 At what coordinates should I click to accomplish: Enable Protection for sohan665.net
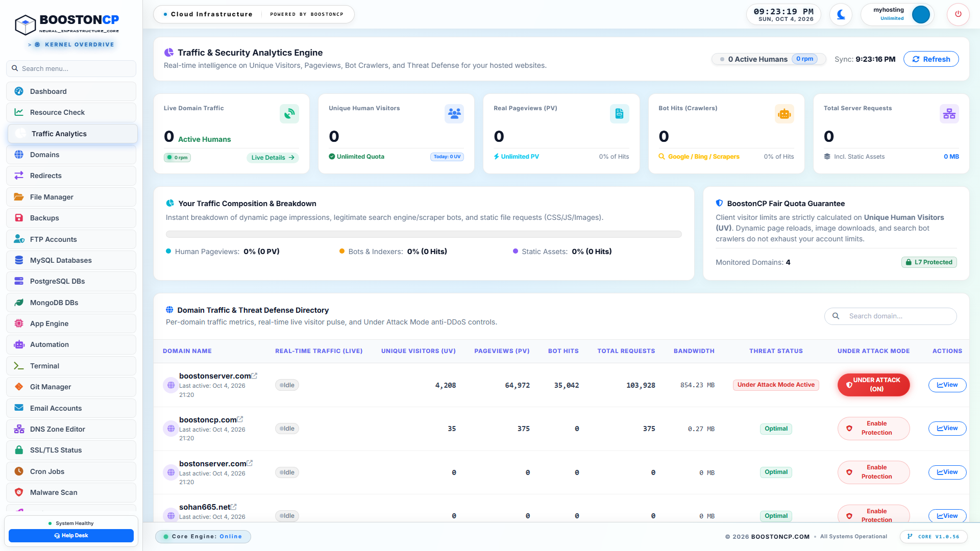(x=873, y=514)
